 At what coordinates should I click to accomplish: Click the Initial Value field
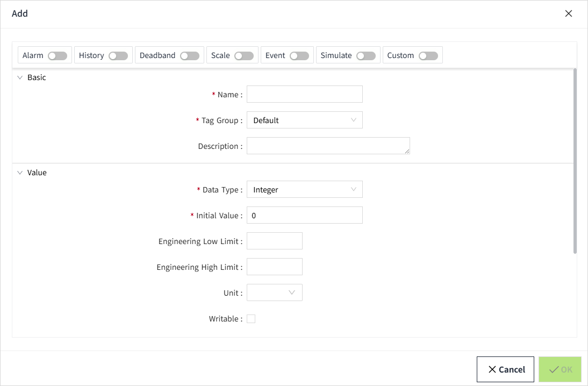[x=304, y=215]
